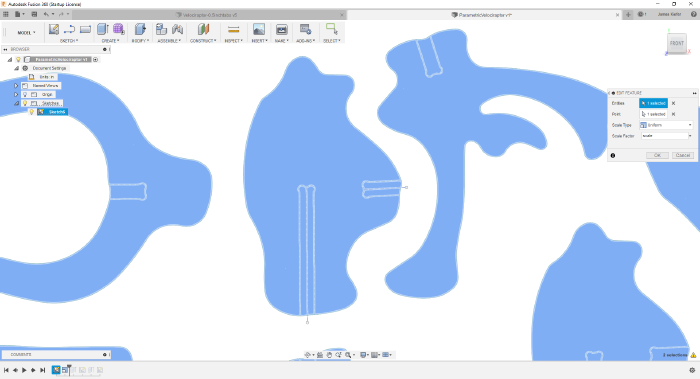Clear the Point selection X
The image size is (700, 379).
[x=674, y=114]
